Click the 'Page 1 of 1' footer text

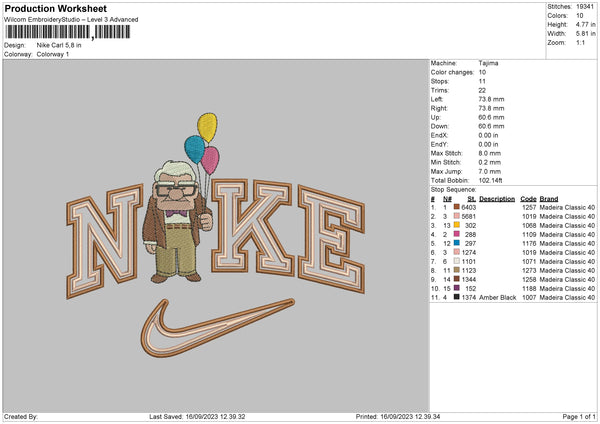579,416
